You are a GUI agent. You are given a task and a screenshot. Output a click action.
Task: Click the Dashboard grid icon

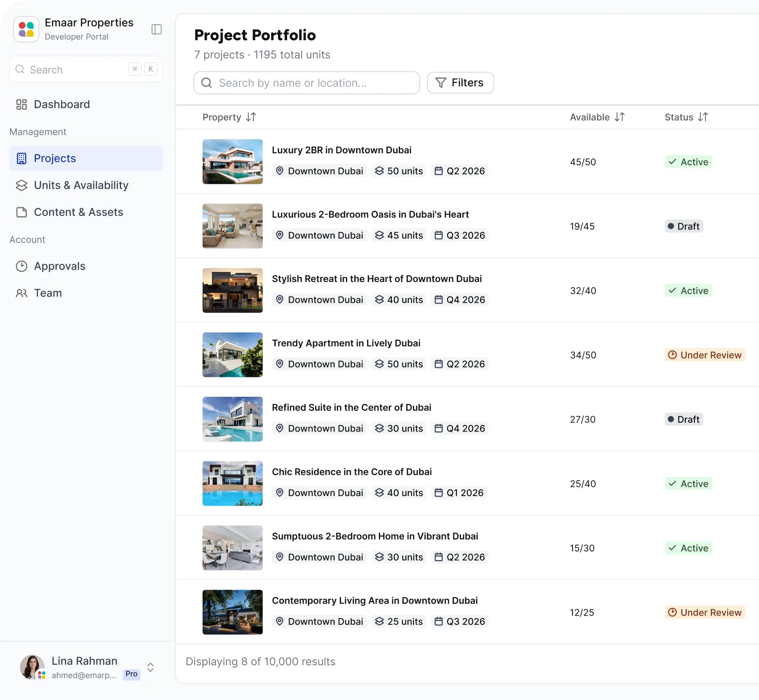coord(22,105)
